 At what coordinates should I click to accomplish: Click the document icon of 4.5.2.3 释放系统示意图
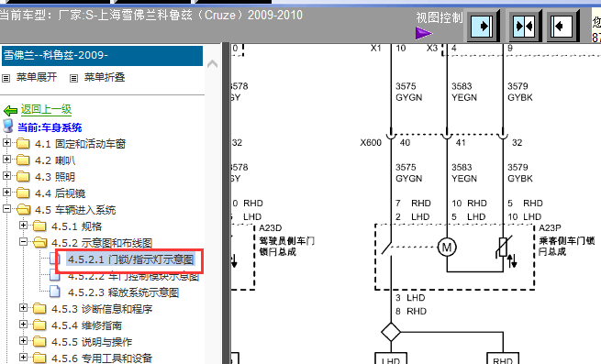pos(55,292)
